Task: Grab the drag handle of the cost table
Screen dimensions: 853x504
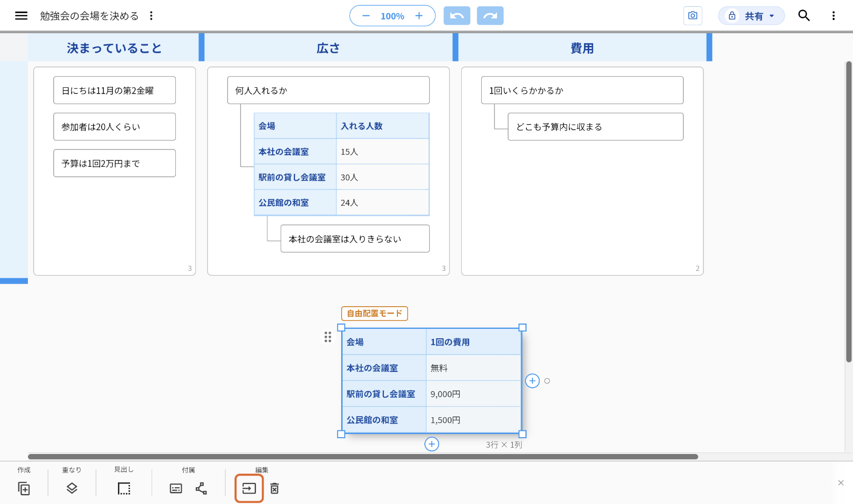Action: tap(328, 337)
